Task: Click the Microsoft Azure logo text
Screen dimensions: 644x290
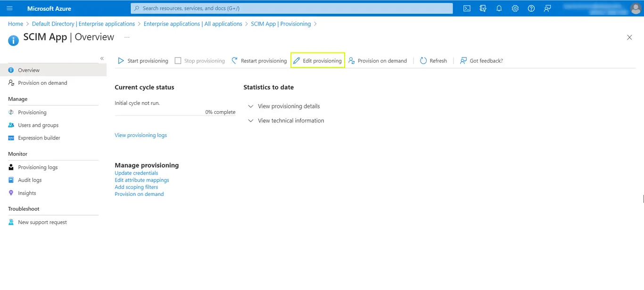Action: (49, 8)
